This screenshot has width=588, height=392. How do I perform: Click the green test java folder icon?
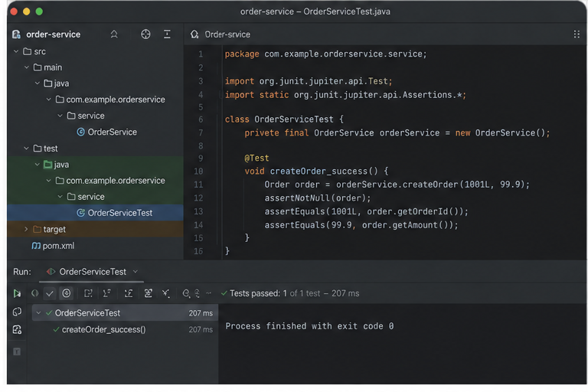[x=47, y=165]
